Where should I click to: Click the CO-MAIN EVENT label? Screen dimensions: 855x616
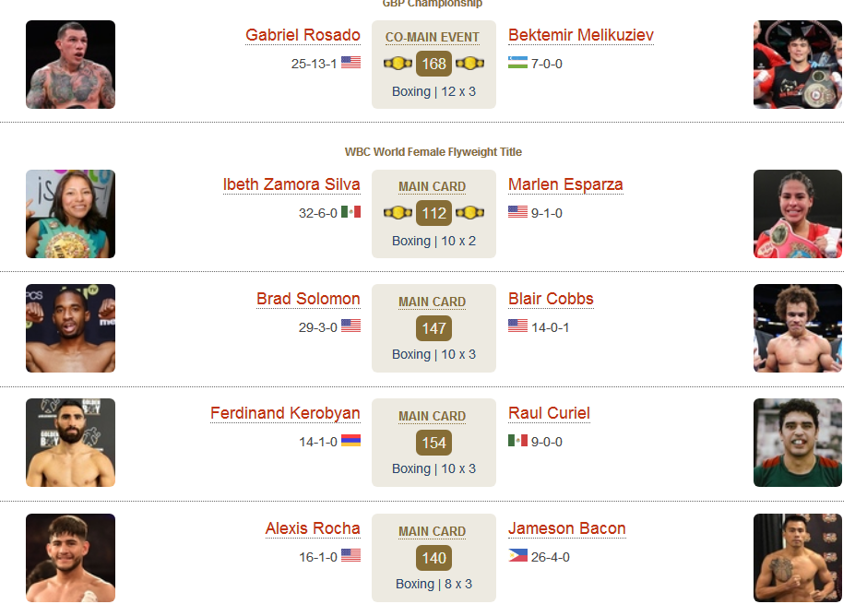(x=433, y=37)
